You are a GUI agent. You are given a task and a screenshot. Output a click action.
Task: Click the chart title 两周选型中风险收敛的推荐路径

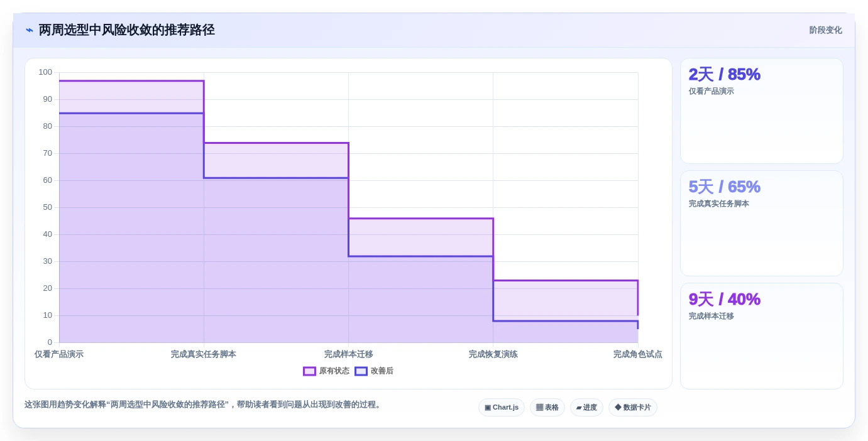pyautogui.click(x=127, y=30)
